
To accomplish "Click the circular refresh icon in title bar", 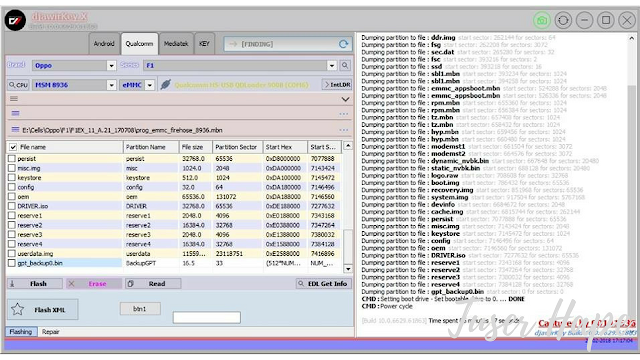I will pos(563,20).
